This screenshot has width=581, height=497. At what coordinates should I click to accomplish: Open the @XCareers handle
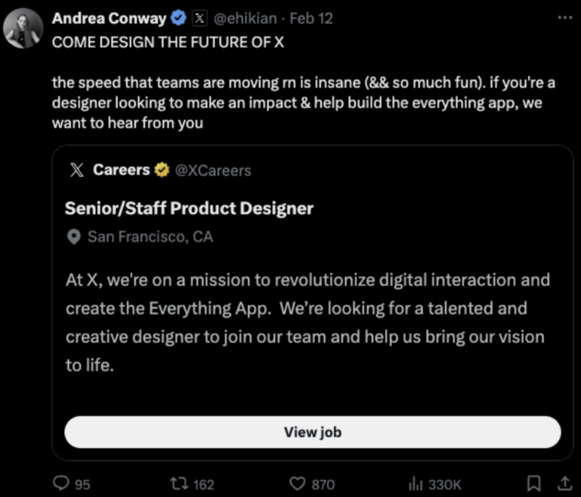point(213,170)
